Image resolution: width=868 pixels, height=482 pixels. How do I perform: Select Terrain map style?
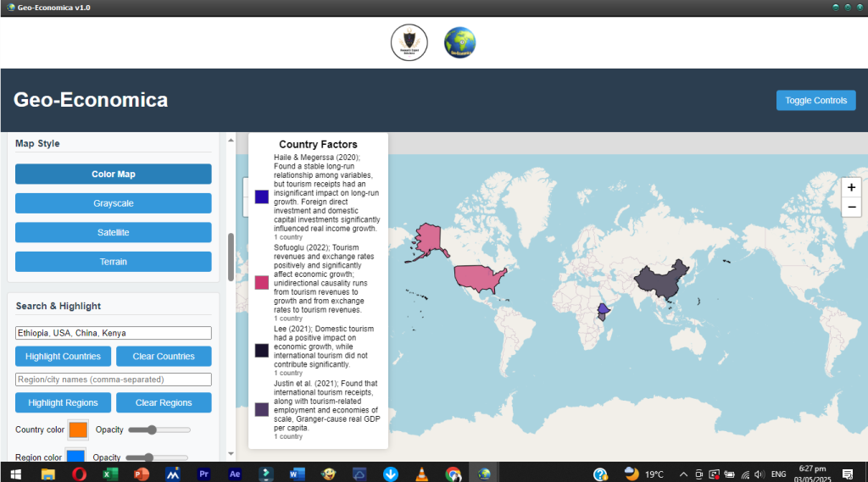tap(114, 262)
